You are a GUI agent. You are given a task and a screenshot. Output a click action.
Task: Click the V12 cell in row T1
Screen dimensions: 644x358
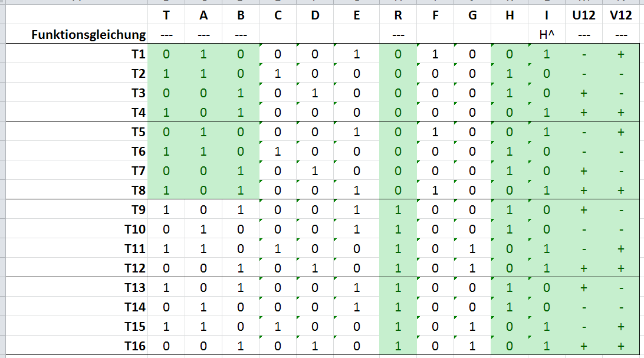click(621, 54)
